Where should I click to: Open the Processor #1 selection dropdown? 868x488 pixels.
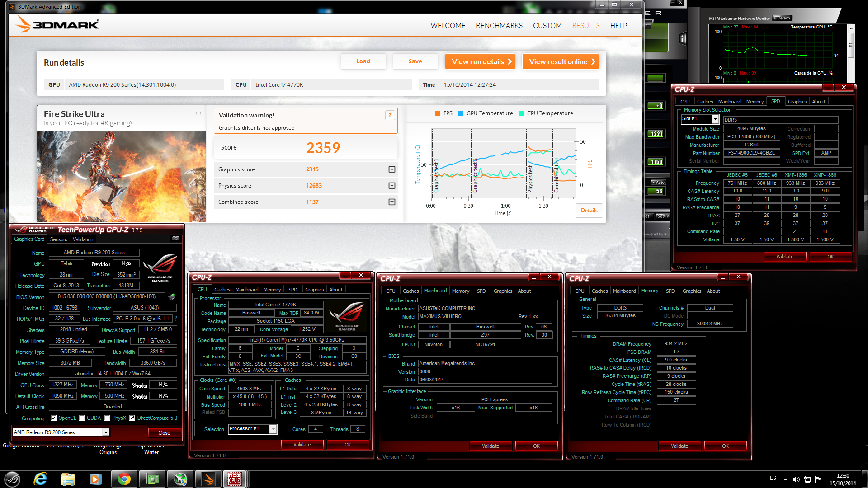[273, 429]
